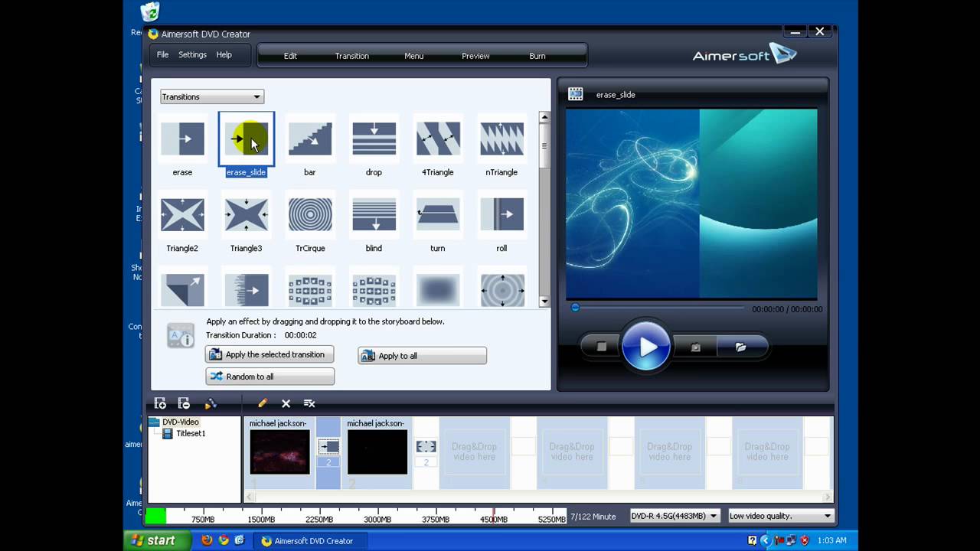
Task: Launch Internet Explorer from quick launch
Action: click(x=240, y=540)
